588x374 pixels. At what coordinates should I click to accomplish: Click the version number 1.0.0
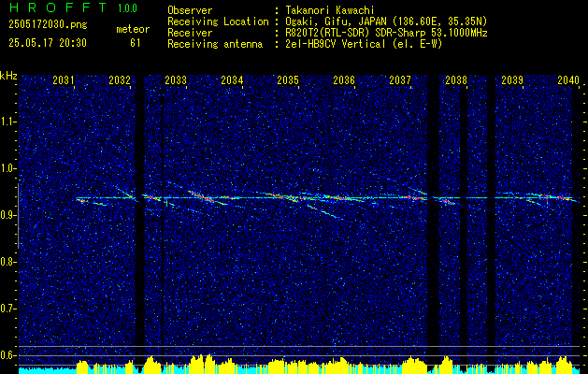[127, 8]
